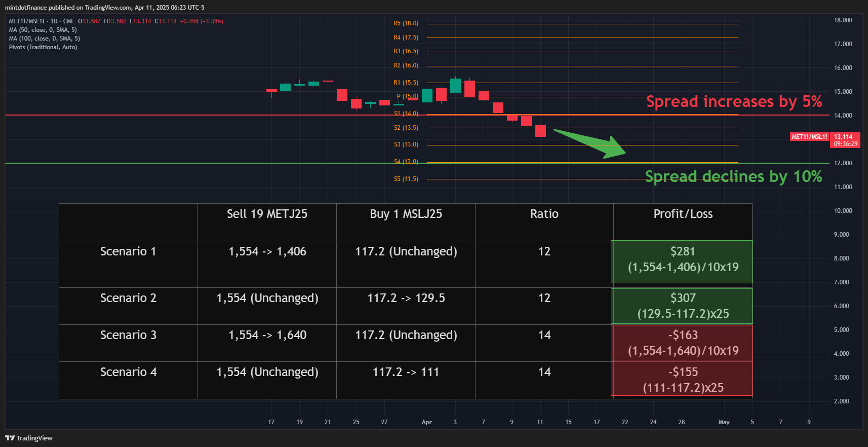Click the last red candlestick near 13.1
868x447 pixels.
pos(541,131)
